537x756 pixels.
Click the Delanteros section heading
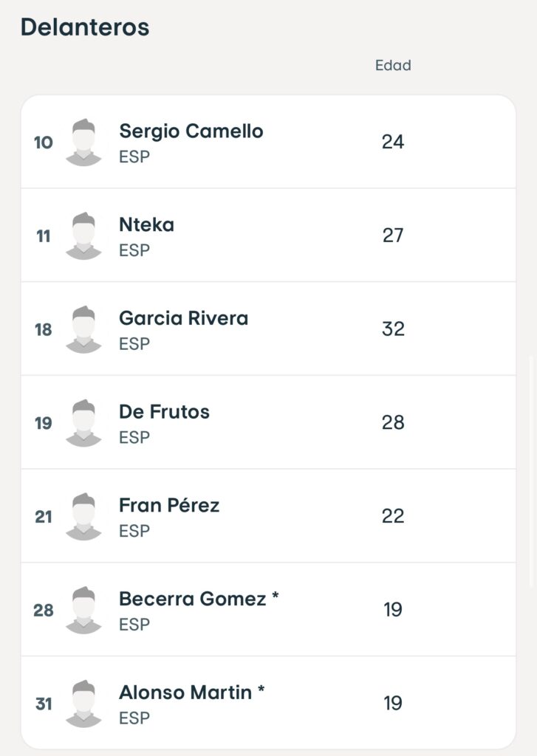[x=85, y=27]
